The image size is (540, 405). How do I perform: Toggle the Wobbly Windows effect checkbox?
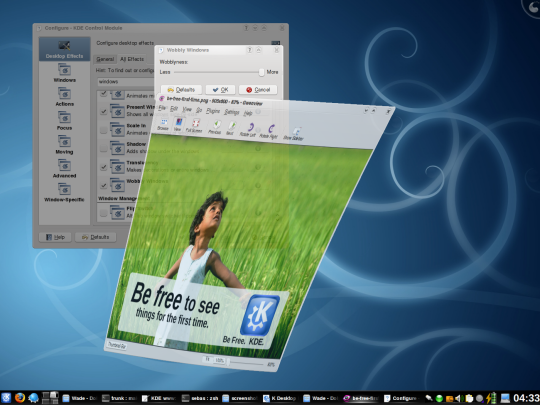(x=103, y=185)
